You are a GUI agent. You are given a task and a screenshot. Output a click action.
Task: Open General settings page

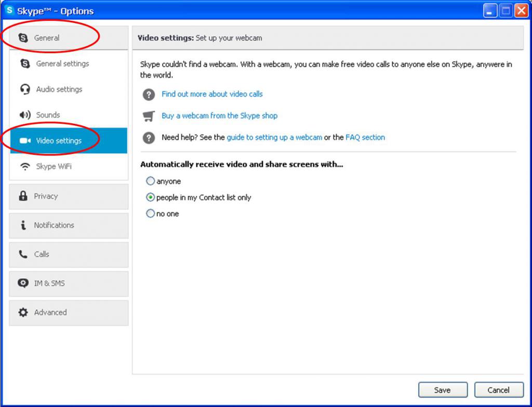pos(69,63)
